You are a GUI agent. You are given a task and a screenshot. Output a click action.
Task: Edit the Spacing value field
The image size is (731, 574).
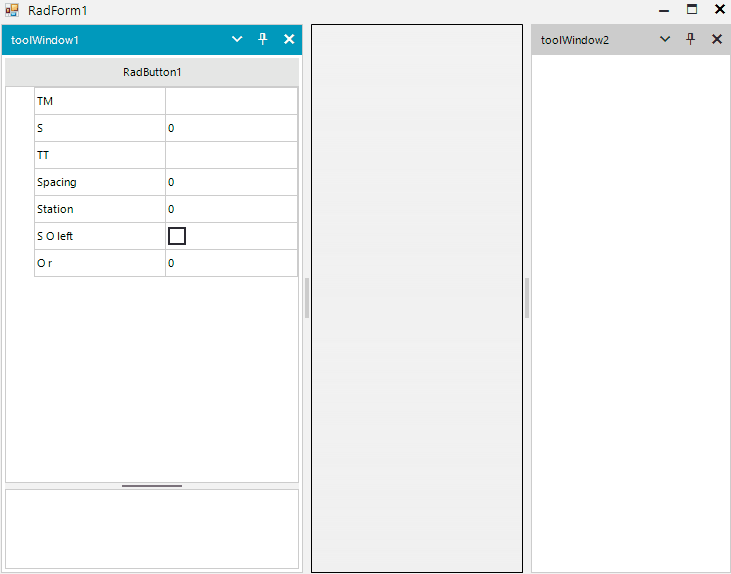(x=231, y=182)
